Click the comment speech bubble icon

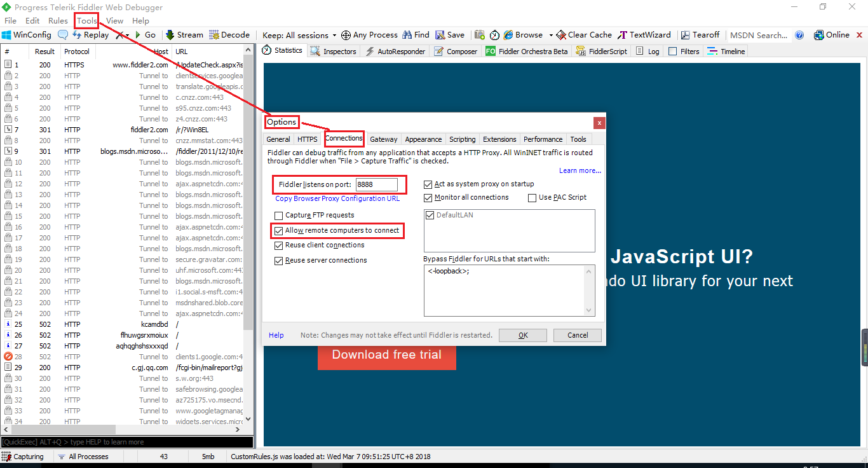(63, 35)
